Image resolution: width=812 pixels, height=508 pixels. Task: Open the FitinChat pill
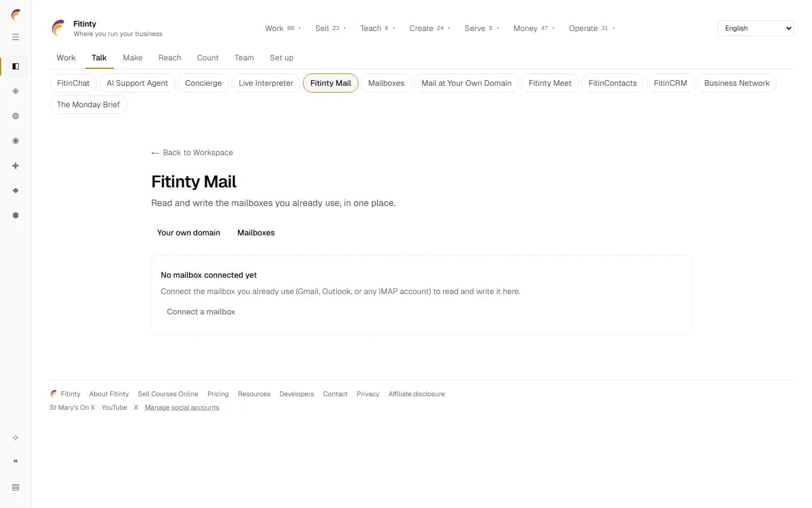(73, 83)
